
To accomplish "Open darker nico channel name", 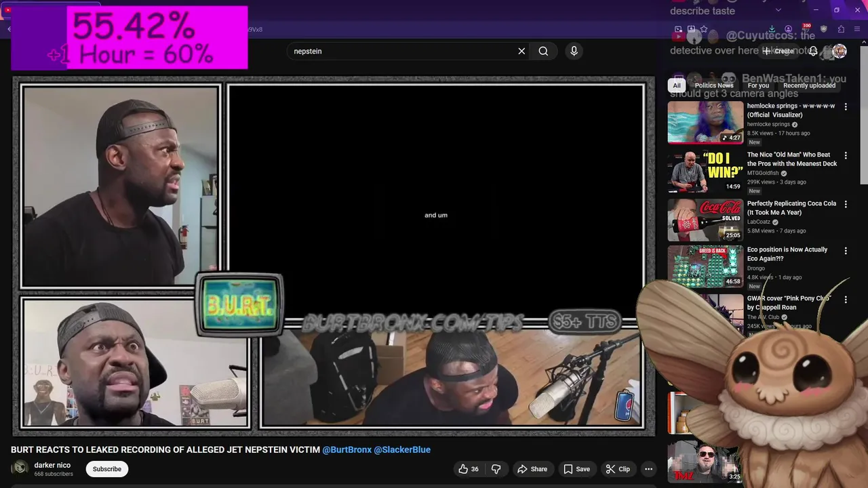I will 52,465.
